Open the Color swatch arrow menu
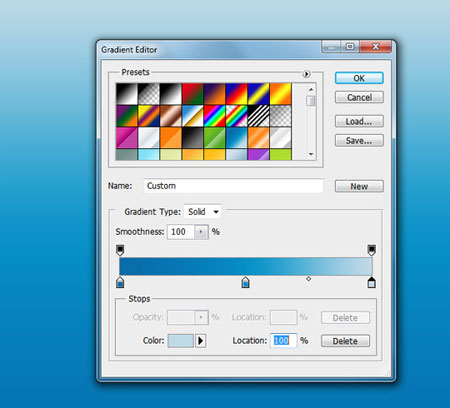The width and height of the screenshot is (450, 408). click(200, 341)
